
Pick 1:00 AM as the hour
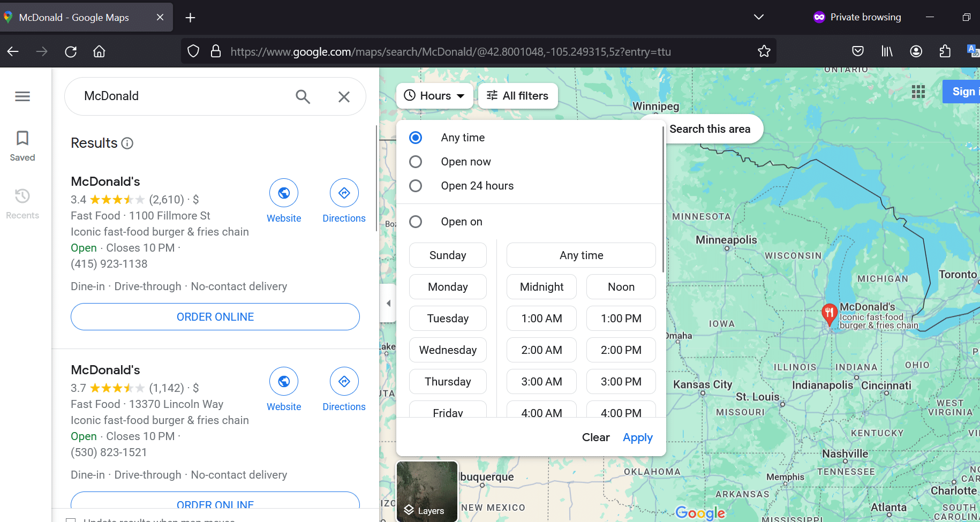tap(541, 319)
